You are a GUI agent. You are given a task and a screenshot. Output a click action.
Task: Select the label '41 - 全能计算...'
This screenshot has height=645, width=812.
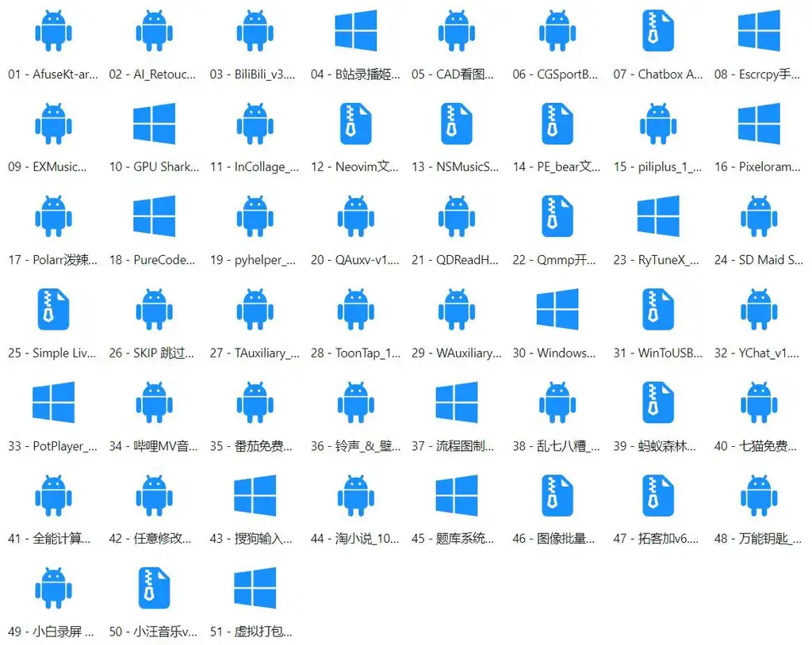tap(50, 539)
